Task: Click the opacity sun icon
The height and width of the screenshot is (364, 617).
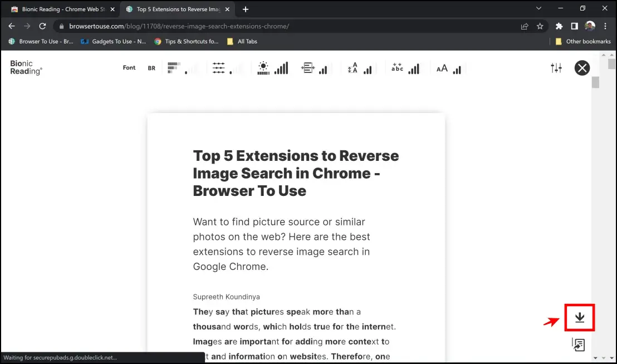Action: (x=263, y=68)
